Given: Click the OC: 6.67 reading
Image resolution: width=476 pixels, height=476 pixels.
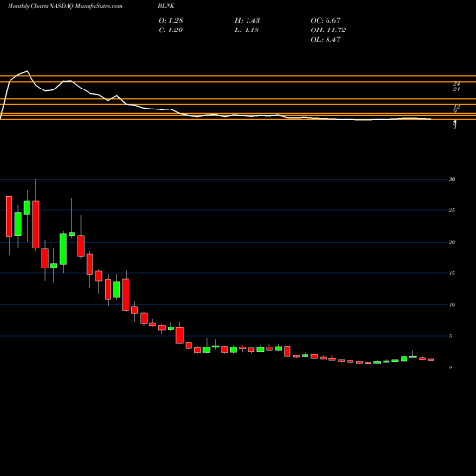Looking at the screenshot, I should [326, 20].
